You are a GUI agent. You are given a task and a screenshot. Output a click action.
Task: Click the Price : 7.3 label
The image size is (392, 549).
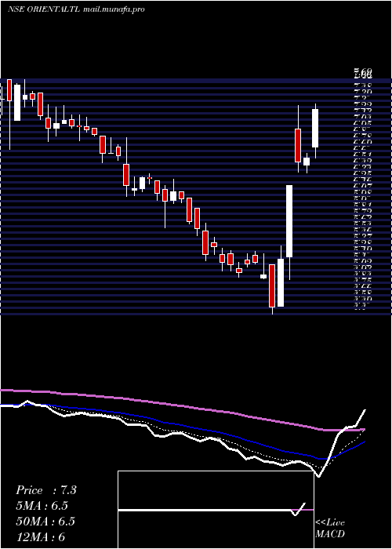[x=46, y=490]
